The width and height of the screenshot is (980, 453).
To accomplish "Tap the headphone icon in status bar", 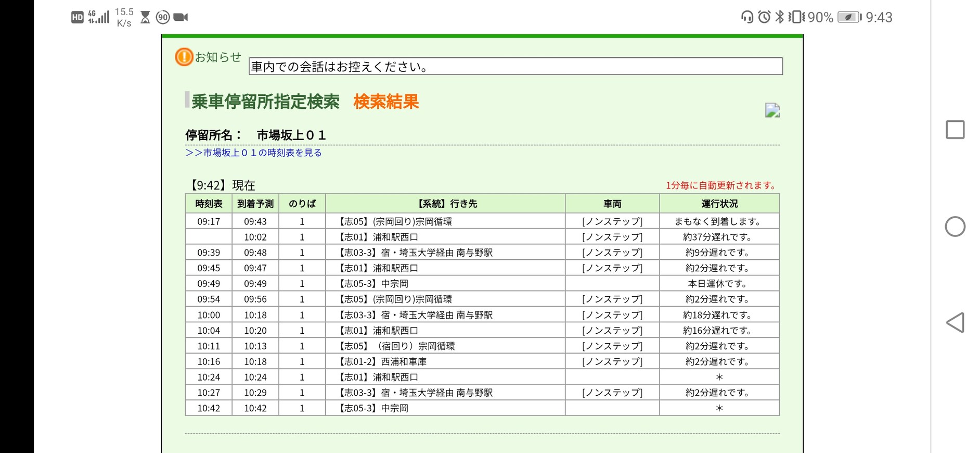I will [x=747, y=17].
